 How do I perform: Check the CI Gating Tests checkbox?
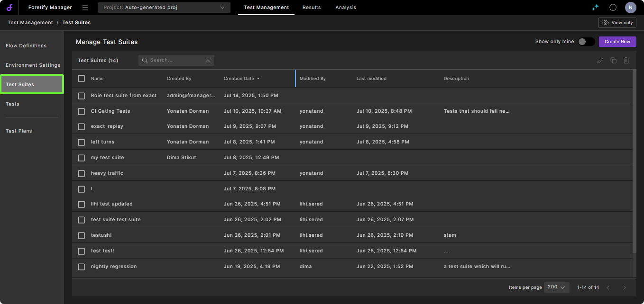[82, 111]
